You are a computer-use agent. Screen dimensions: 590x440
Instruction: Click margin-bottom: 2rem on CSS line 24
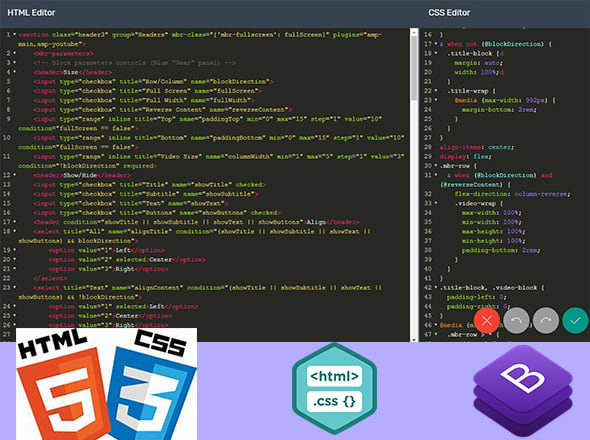point(499,110)
